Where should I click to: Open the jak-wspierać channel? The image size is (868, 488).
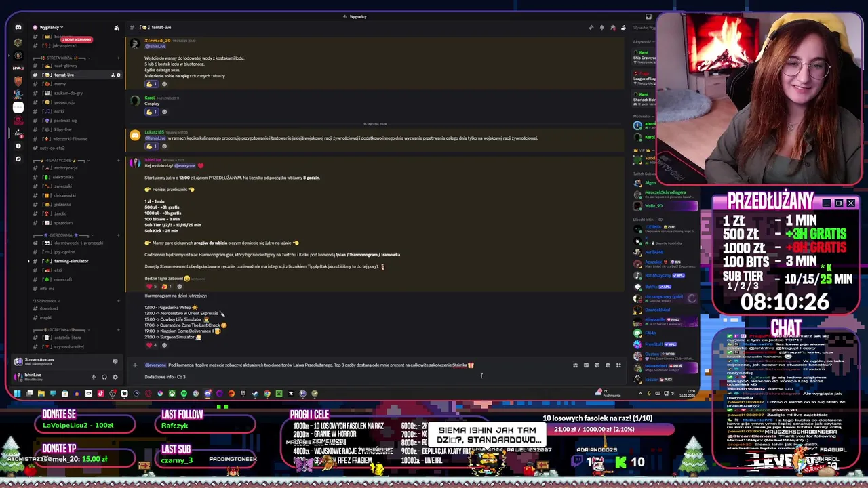76,45
